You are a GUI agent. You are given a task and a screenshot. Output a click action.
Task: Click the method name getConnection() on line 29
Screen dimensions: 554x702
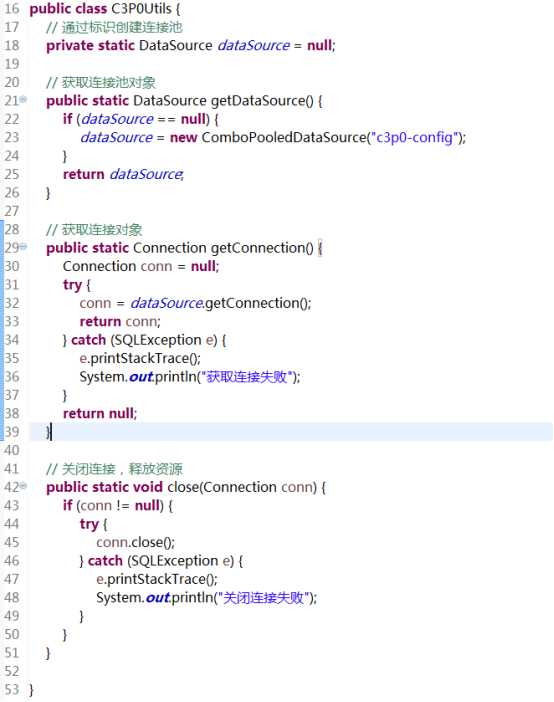click(x=262, y=248)
